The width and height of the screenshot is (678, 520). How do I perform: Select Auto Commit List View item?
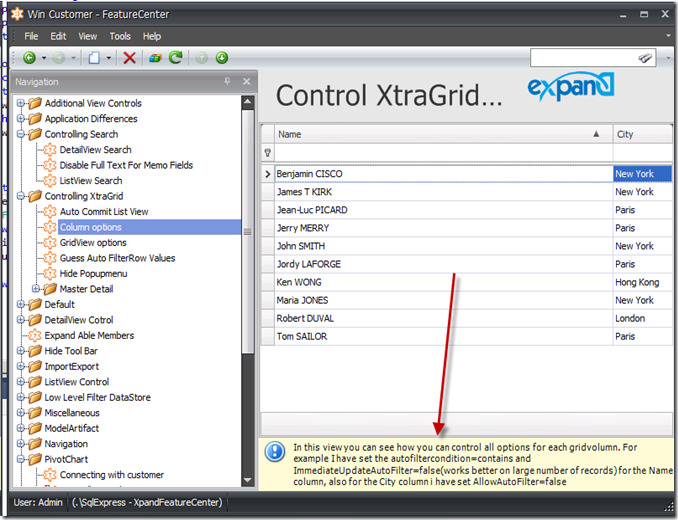(104, 211)
